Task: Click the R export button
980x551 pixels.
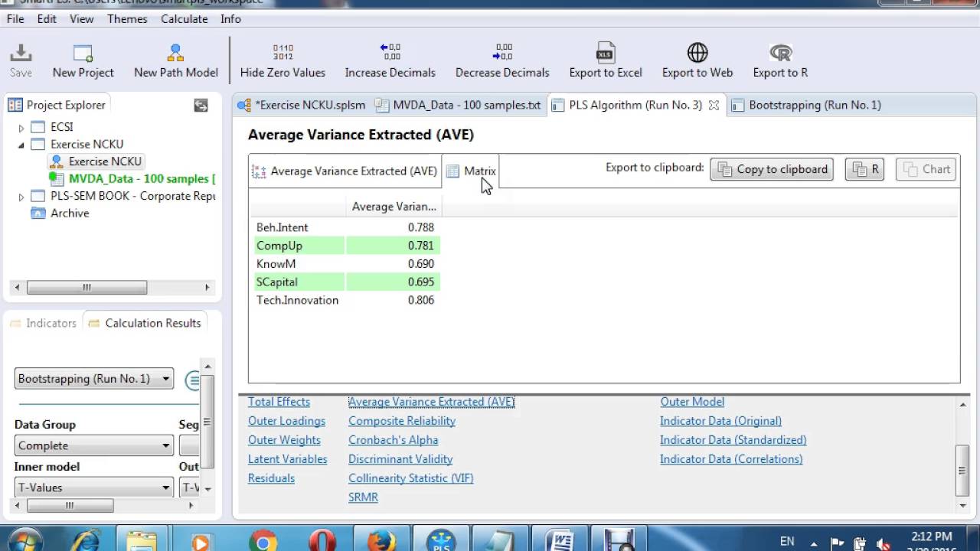Action: [864, 170]
